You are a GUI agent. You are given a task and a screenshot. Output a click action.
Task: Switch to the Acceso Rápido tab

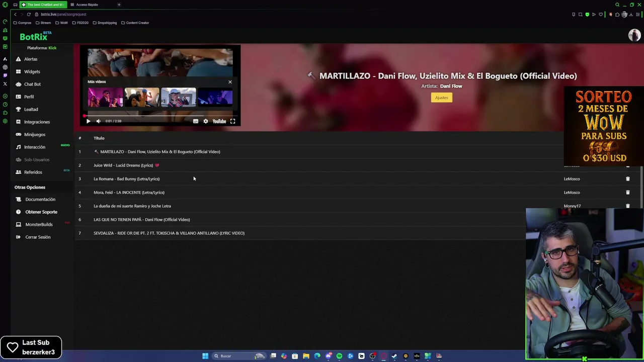coord(87,5)
